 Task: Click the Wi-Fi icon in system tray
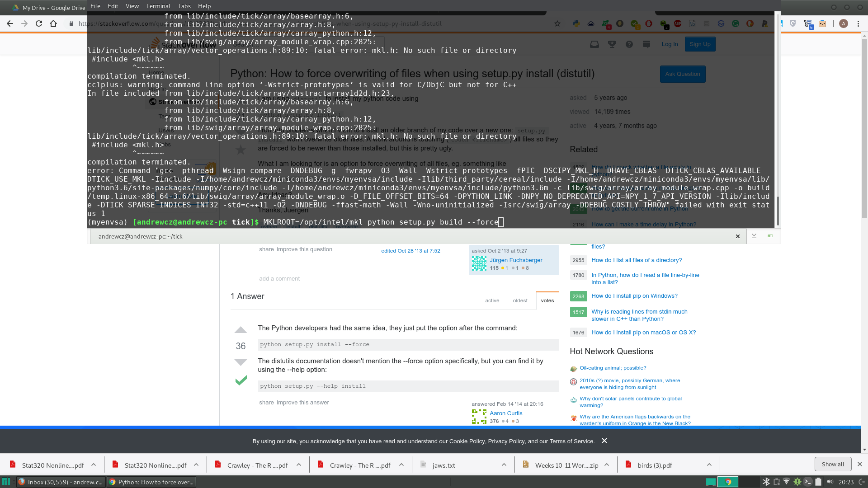click(787, 482)
